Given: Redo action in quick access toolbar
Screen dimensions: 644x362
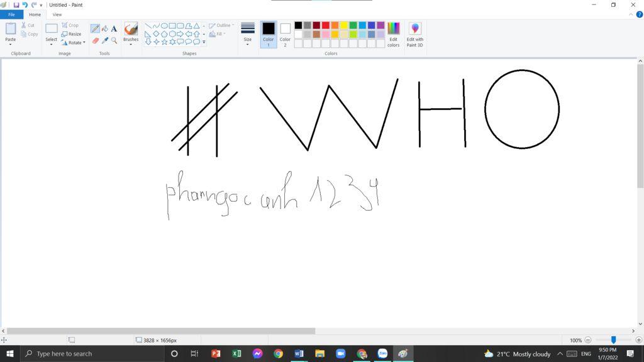Looking at the screenshot, I should (x=34, y=5).
